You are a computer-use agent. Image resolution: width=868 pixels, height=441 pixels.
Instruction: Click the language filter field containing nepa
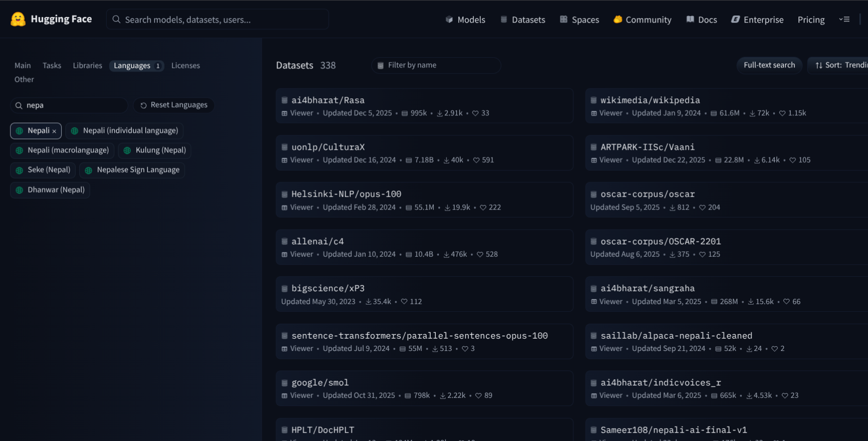click(x=69, y=105)
